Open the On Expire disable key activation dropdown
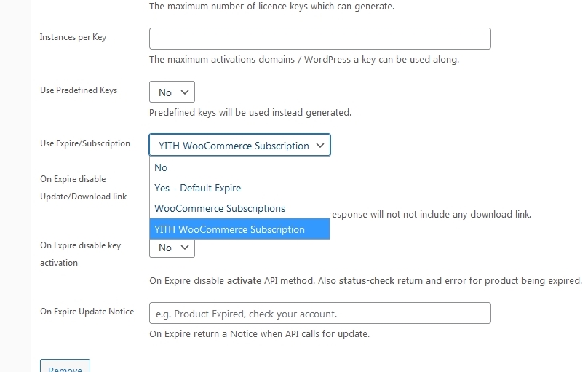The image size is (588, 372). point(172,248)
